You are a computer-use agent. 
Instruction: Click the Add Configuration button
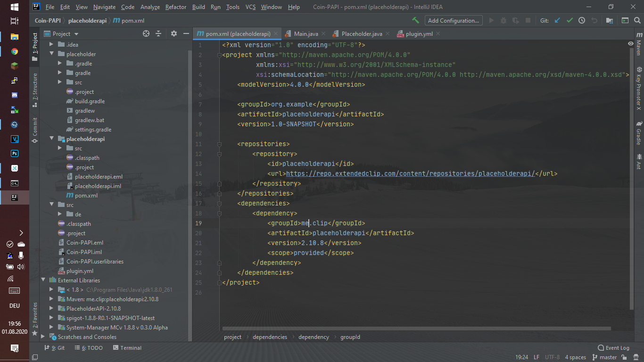tap(454, 20)
